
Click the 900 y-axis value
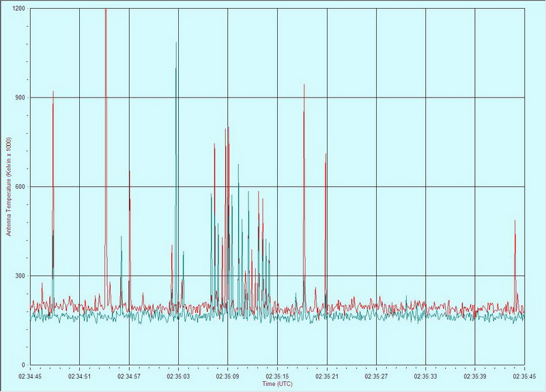pyautogui.click(x=20, y=97)
